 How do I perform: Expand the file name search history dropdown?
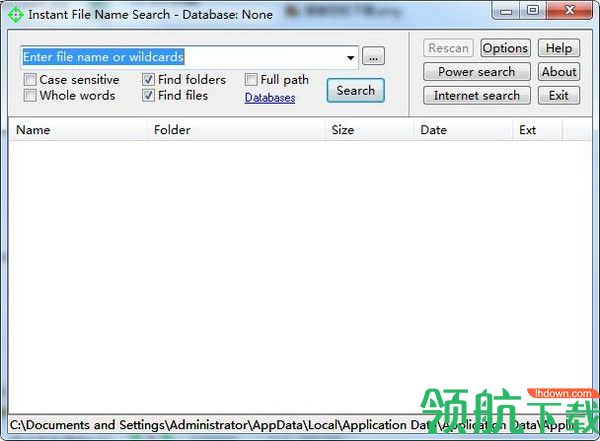point(350,58)
